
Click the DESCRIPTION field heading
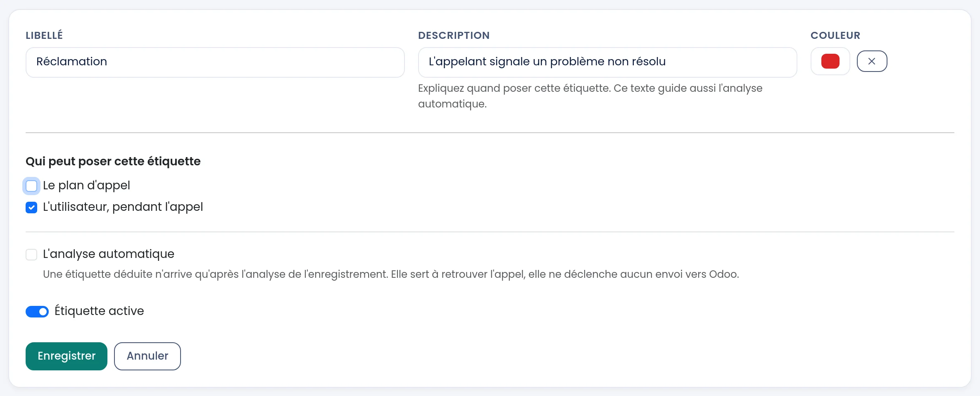(x=454, y=36)
